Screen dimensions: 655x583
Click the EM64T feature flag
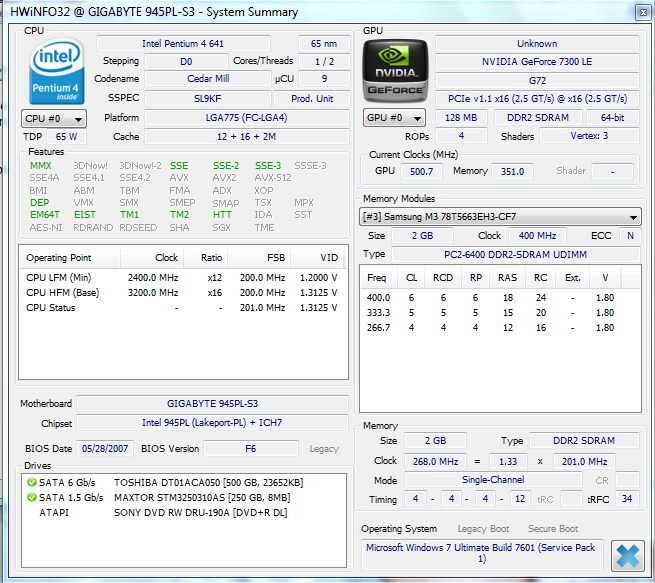[x=45, y=215]
